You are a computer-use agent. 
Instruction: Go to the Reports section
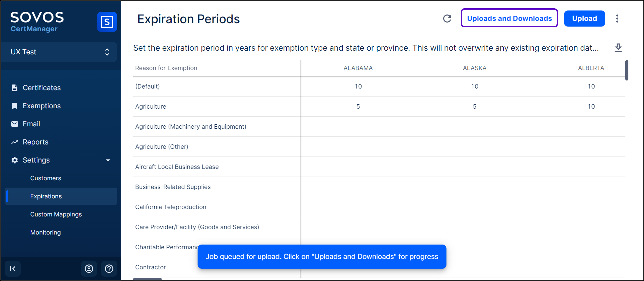point(35,142)
